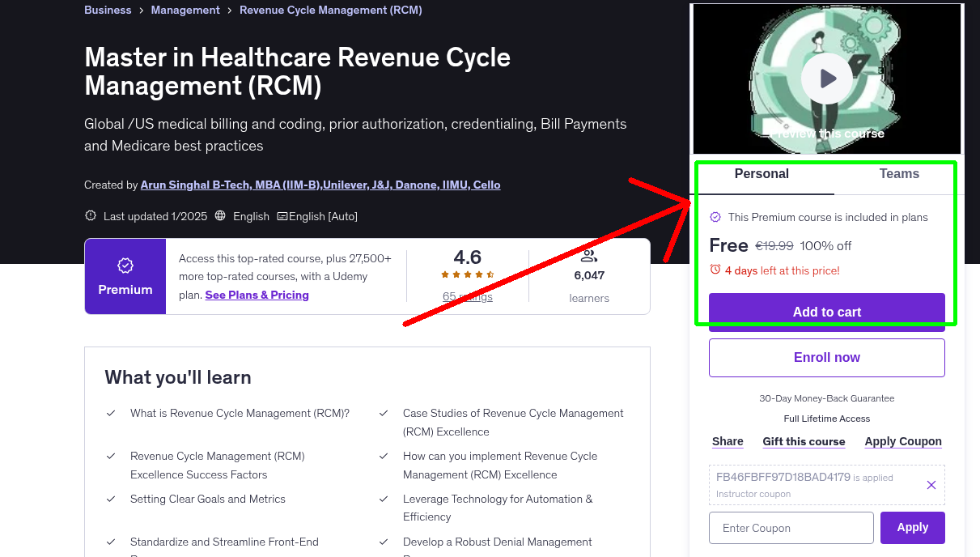This screenshot has height=557, width=980.
Task: Open the Business breadcrumb category
Action: click(108, 10)
